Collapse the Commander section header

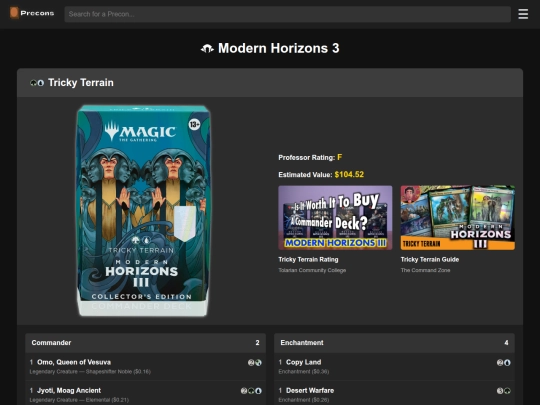coord(145,343)
